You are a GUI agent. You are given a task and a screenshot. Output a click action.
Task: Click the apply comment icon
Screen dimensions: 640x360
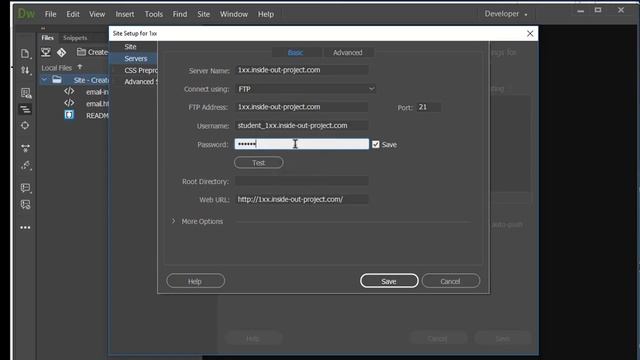(25, 188)
